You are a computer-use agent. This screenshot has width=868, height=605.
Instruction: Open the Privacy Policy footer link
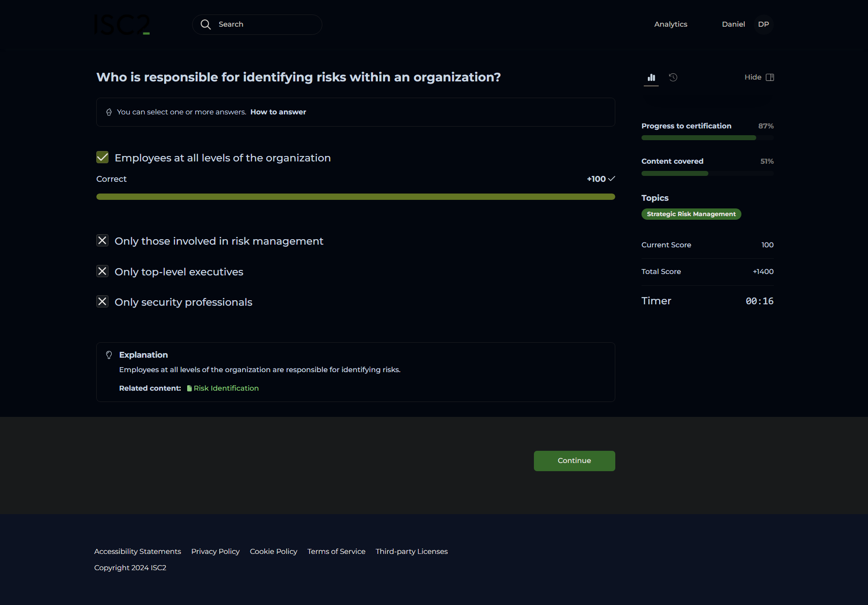(215, 552)
